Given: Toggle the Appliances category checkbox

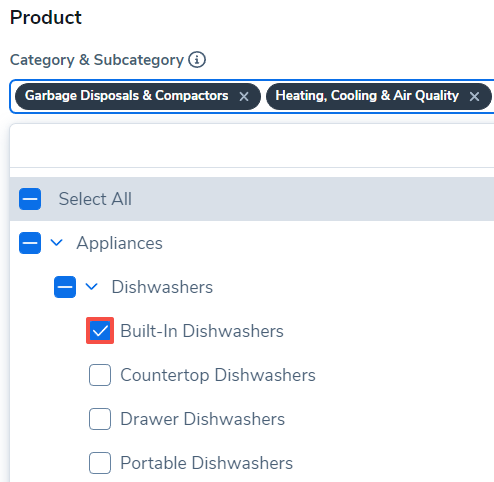Looking at the screenshot, I should click(x=30, y=243).
